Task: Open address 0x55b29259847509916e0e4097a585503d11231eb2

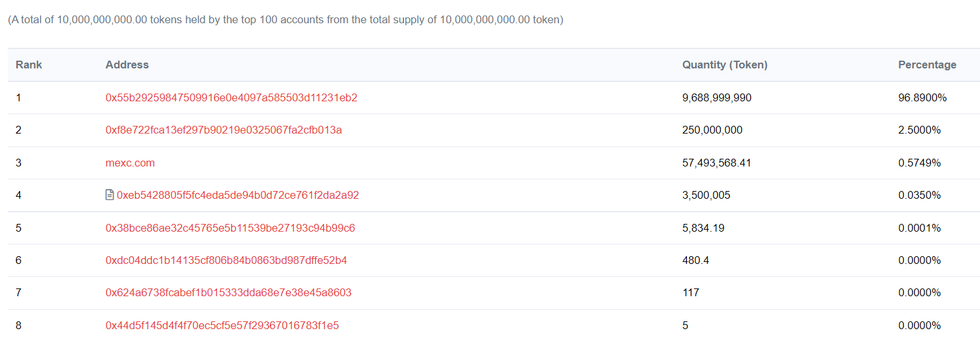Action: (x=231, y=98)
